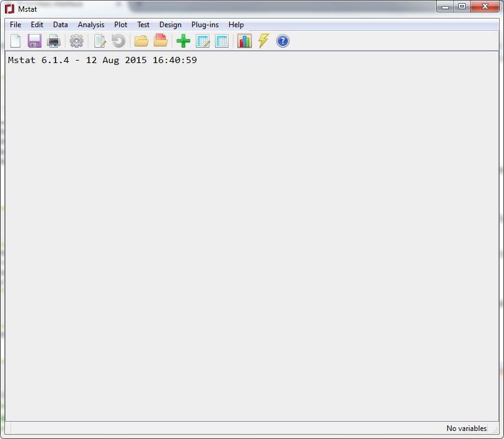Click 'No variables' in the status bar
The width and height of the screenshot is (504, 439).
tap(466, 428)
